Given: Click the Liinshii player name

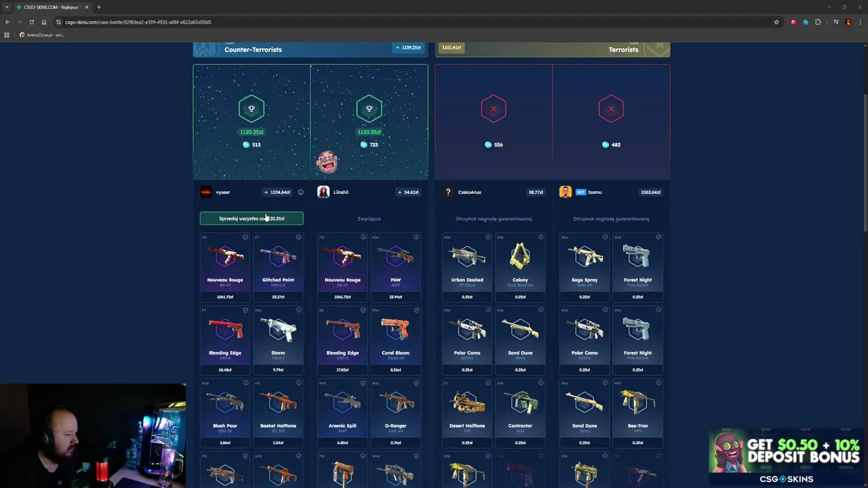Looking at the screenshot, I should tap(340, 192).
